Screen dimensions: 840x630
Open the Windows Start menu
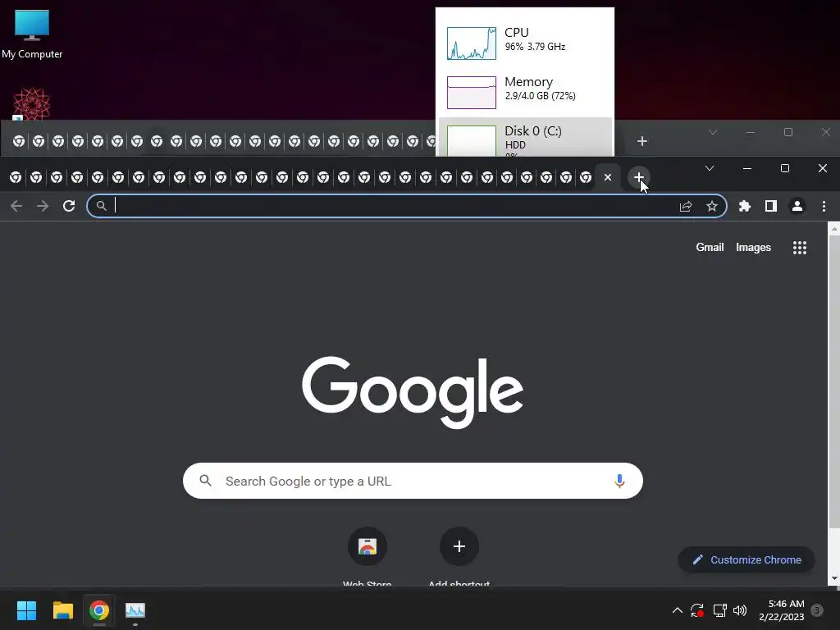point(26,610)
